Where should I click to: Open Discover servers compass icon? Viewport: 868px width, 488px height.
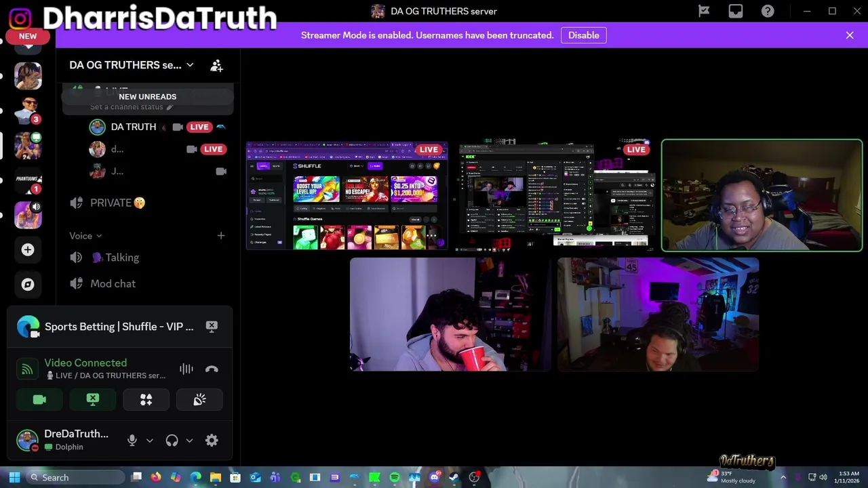28,285
